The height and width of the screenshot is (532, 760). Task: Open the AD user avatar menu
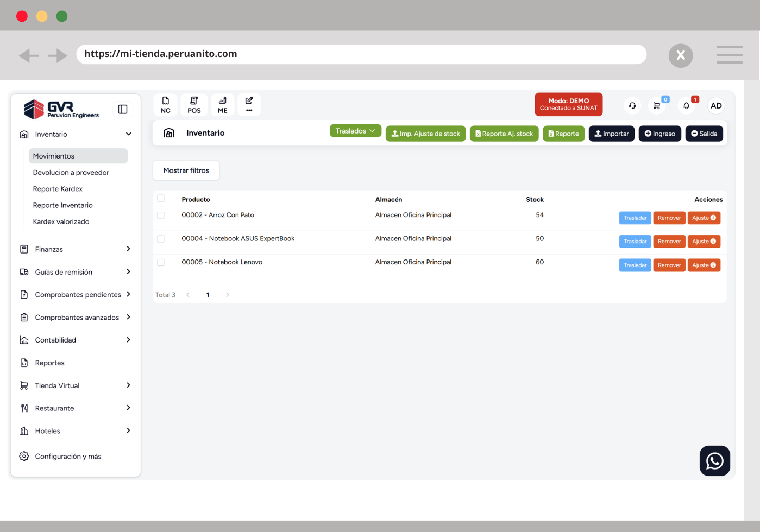coord(716,106)
